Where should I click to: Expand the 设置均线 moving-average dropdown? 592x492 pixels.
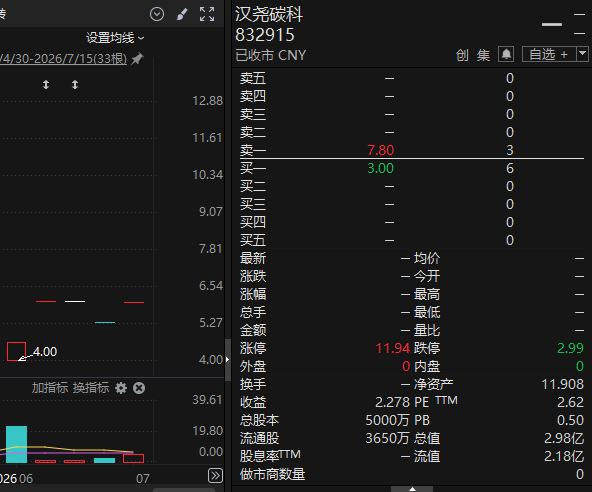click(115, 38)
